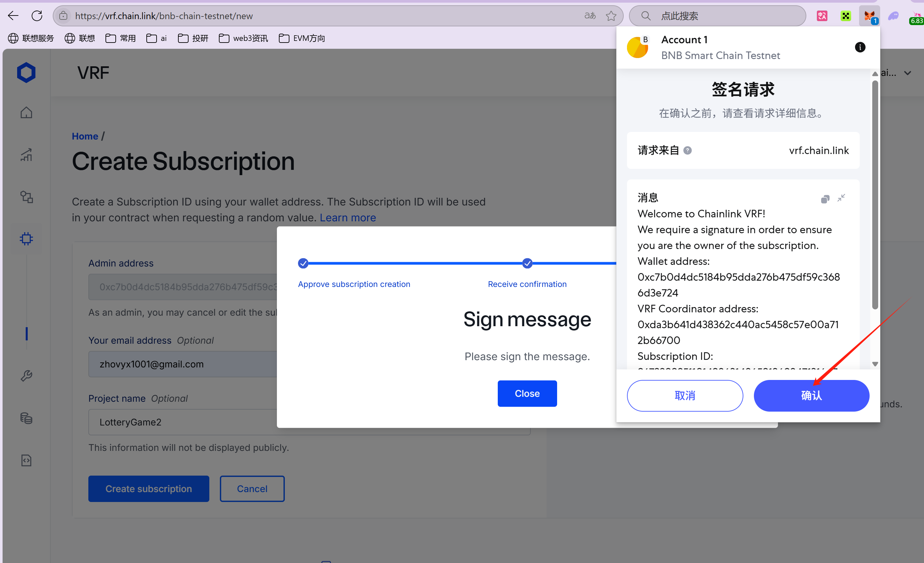Open the Home icon in sidebar
924x563 pixels.
26,112
